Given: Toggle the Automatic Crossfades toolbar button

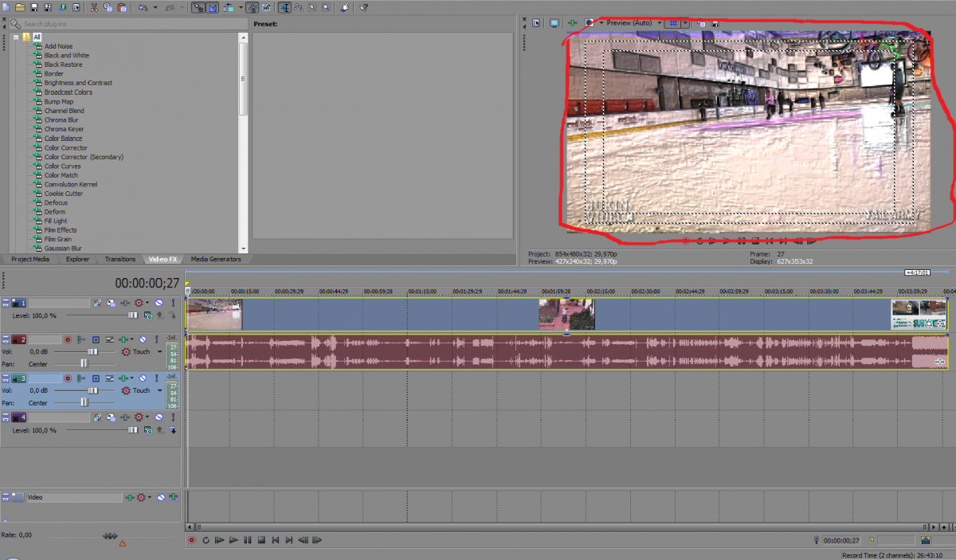Looking at the screenshot, I should (x=212, y=7).
